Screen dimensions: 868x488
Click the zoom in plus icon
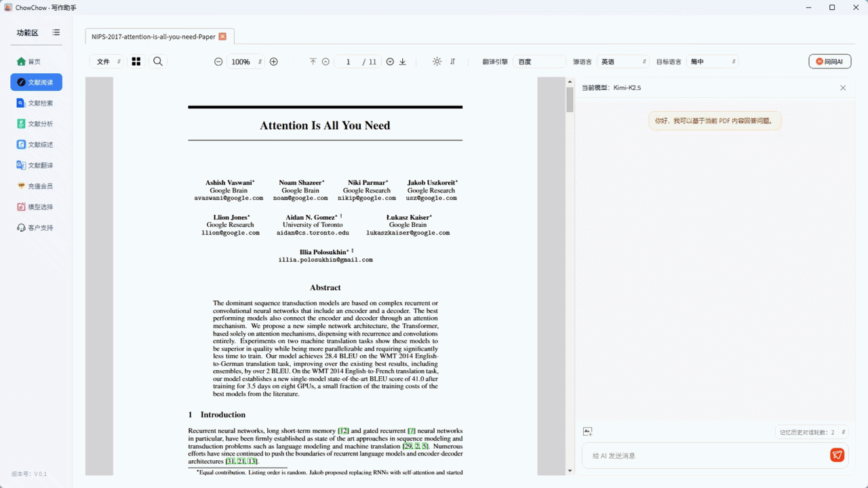(274, 62)
